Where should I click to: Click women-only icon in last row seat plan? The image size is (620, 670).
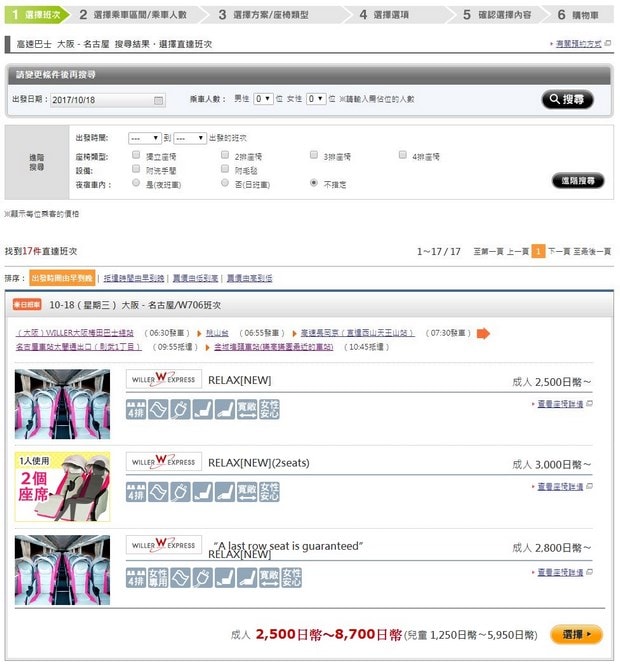pos(158,578)
